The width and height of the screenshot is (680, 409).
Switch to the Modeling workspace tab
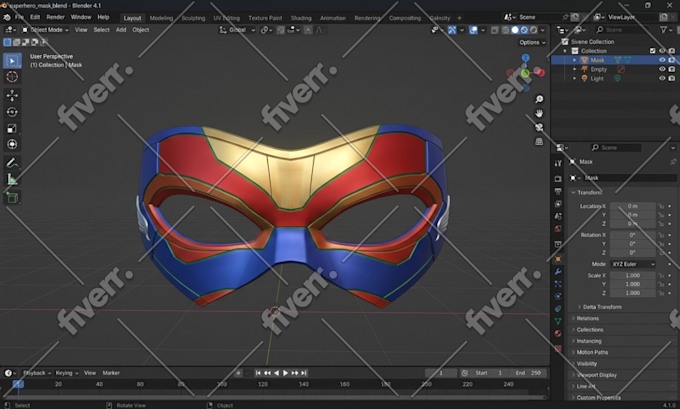coord(161,18)
